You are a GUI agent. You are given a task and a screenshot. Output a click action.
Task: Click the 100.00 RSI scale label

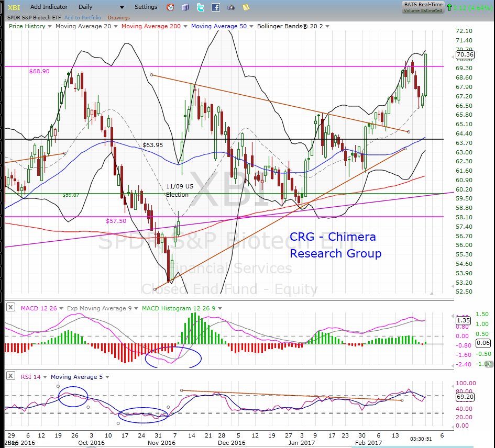466,383
